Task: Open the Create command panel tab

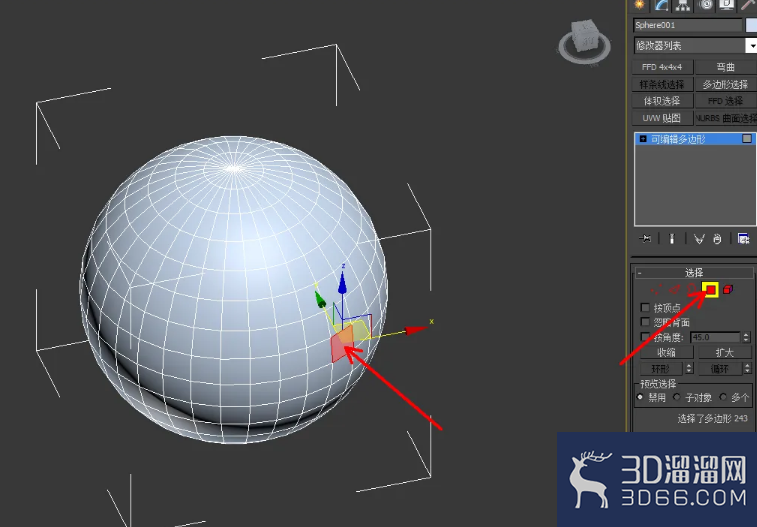Action: pos(639,5)
